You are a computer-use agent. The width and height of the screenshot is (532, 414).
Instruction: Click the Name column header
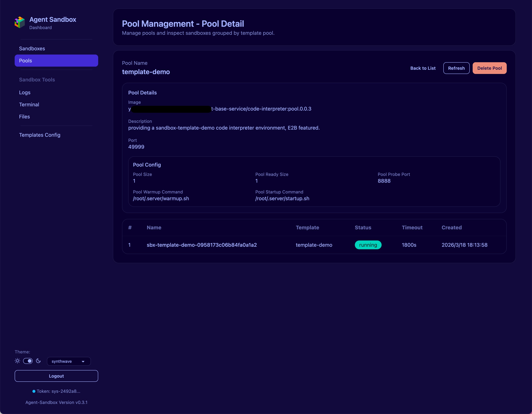coord(154,227)
